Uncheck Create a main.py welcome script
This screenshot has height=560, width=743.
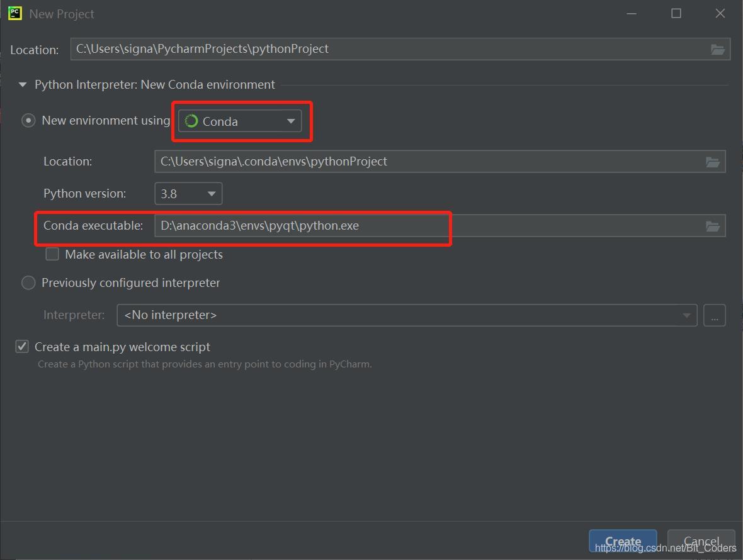22,347
